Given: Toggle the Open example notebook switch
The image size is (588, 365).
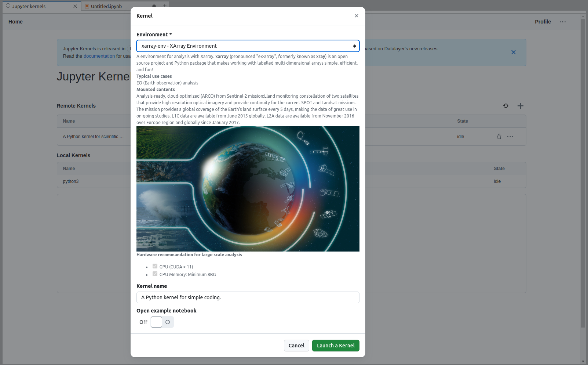Looking at the screenshot, I should coord(162,322).
